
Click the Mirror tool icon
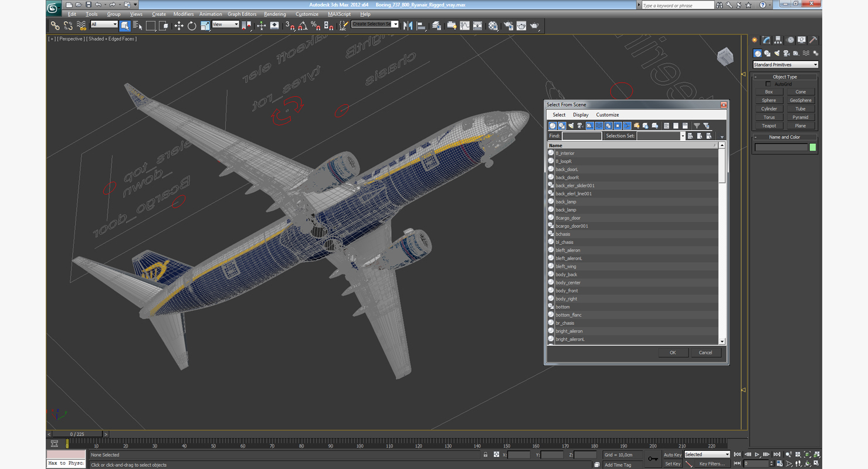pyautogui.click(x=408, y=26)
